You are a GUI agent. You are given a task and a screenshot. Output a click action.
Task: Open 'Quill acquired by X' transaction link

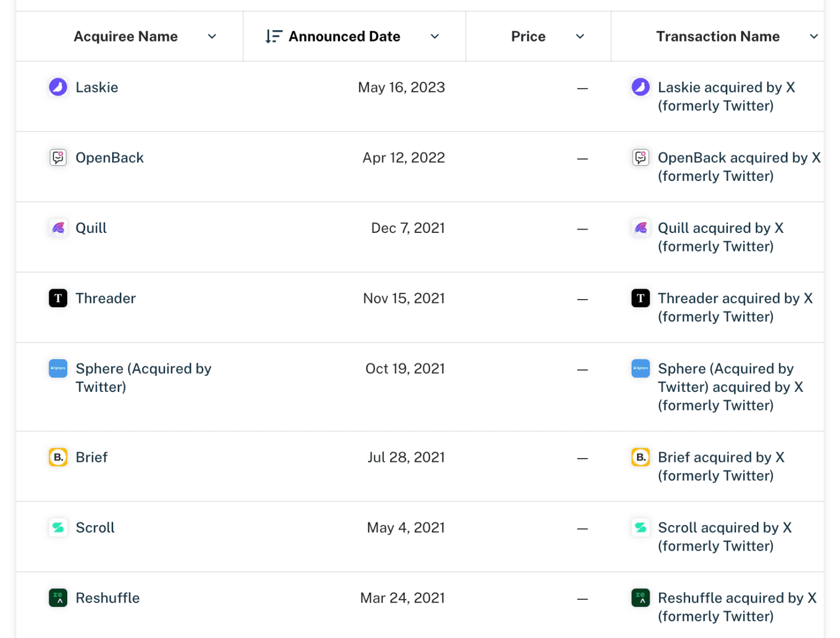coord(721,237)
